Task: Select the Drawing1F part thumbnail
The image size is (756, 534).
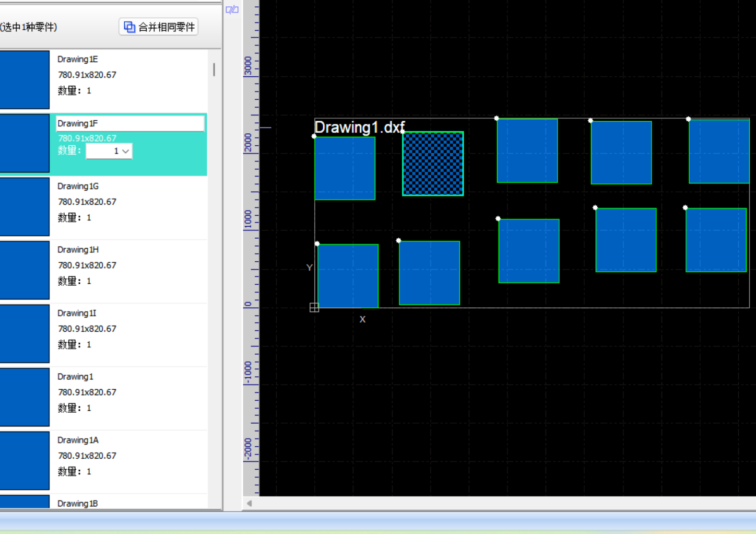Action: (x=25, y=143)
